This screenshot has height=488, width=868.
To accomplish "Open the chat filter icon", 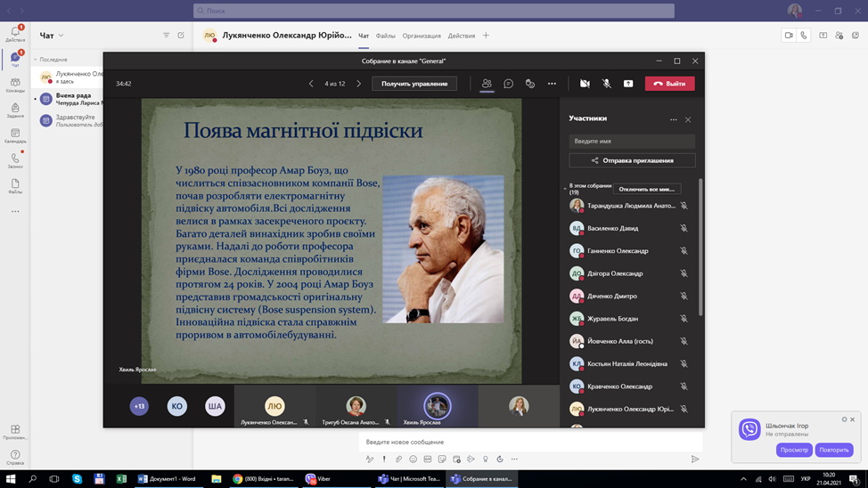I will (x=166, y=35).
